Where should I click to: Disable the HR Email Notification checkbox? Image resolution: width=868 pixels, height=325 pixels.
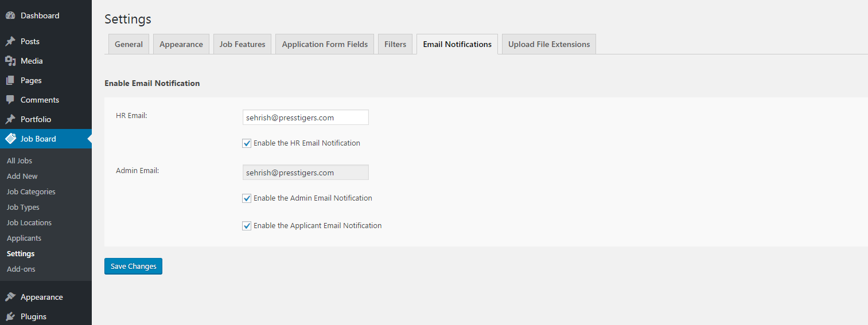point(247,143)
